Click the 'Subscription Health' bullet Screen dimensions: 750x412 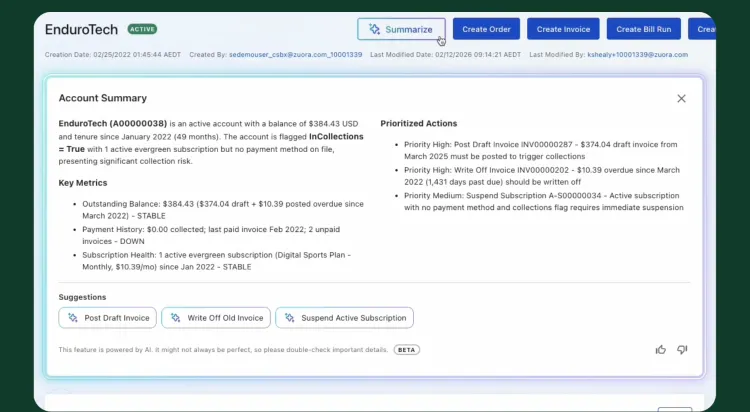coord(217,261)
